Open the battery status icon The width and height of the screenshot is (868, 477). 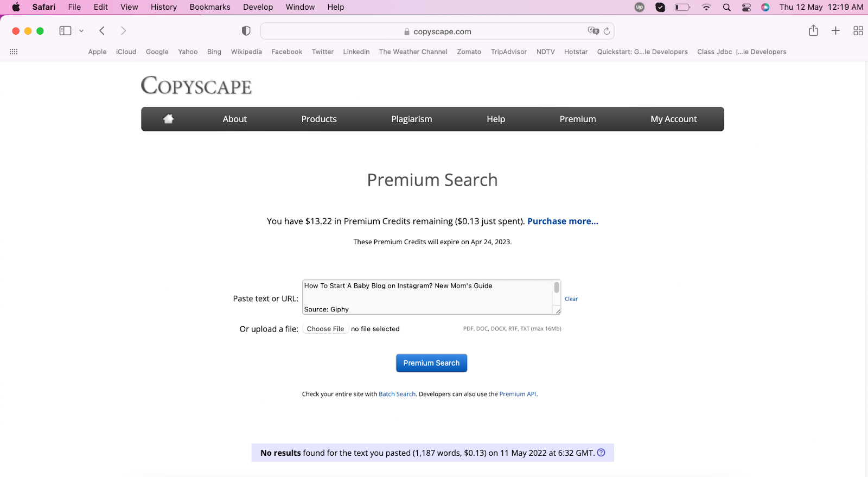682,7
